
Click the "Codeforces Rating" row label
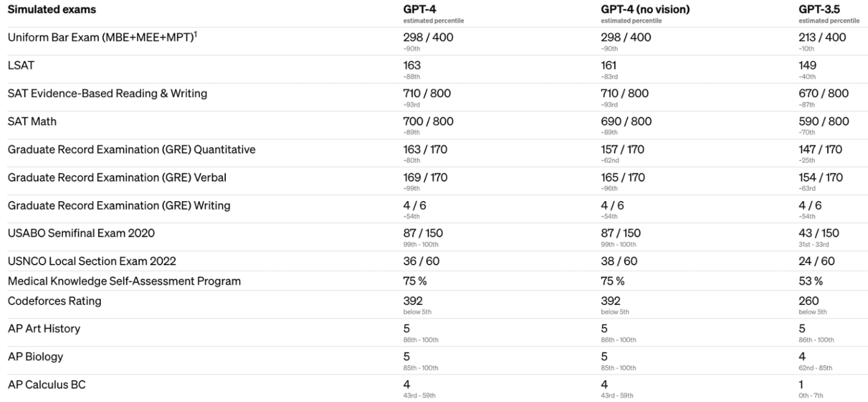(54, 301)
